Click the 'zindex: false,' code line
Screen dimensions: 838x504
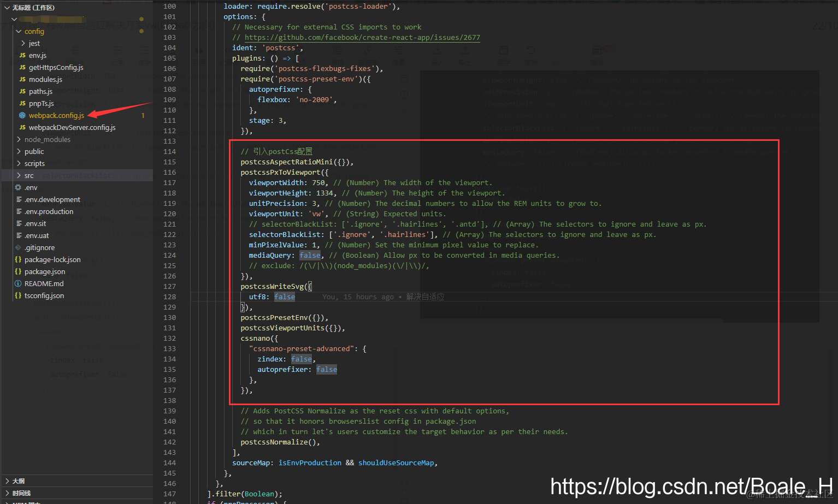point(287,359)
